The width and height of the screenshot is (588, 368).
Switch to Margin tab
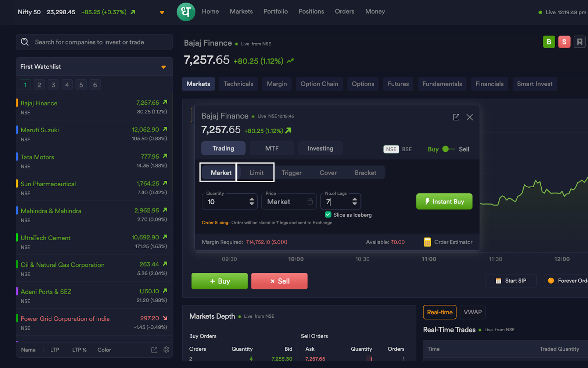click(277, 84)
